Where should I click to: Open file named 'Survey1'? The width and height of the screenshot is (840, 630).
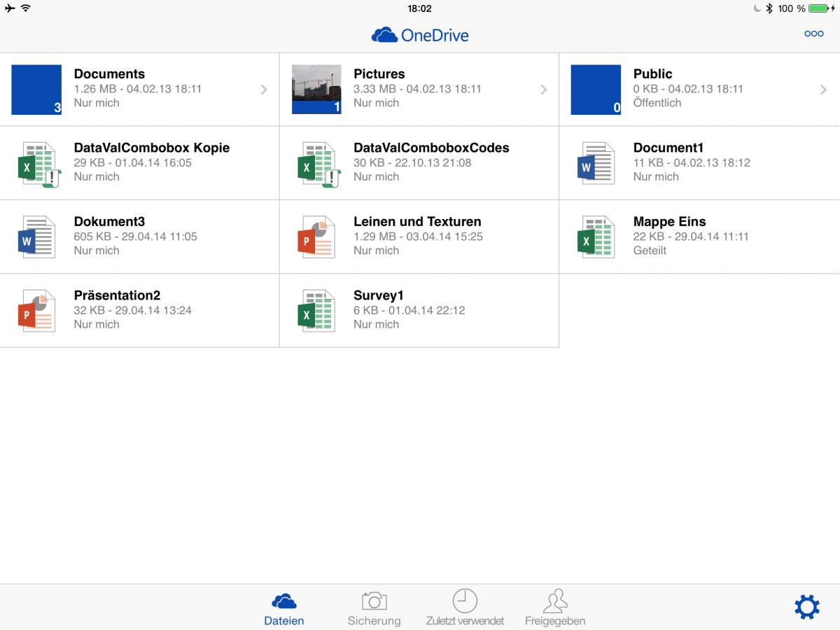point(379,295)
